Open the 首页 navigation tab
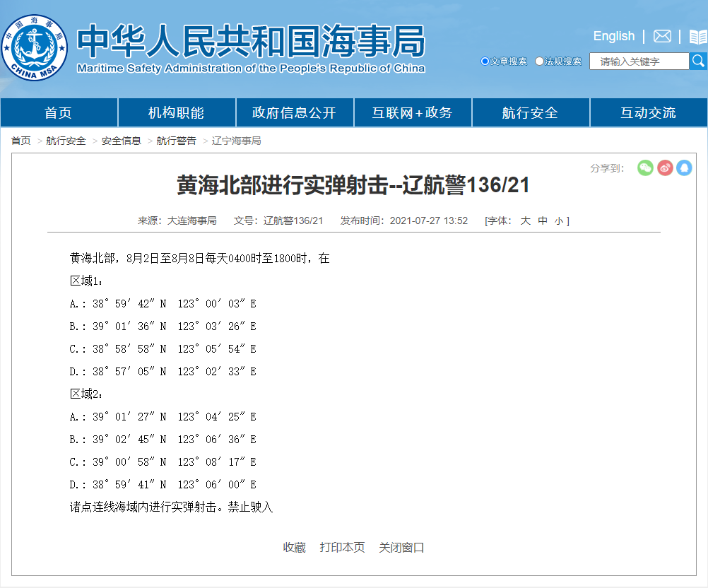 [59, 112]
